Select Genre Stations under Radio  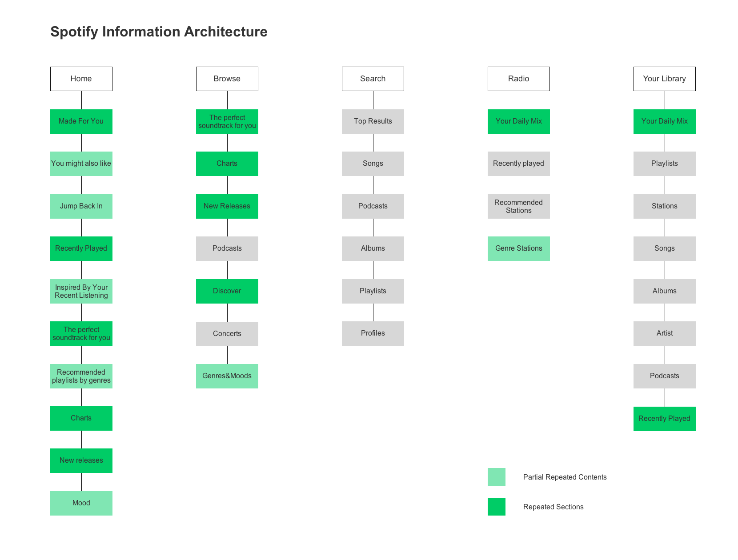(518, 248)
